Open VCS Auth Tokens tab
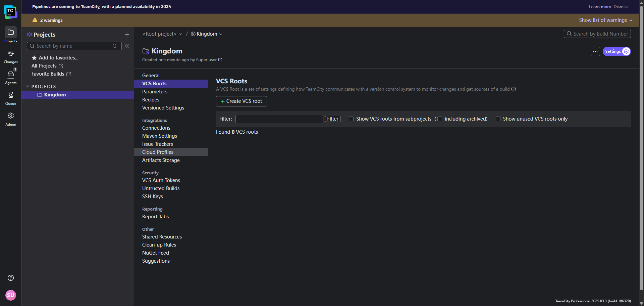The height and width of the screenshot is (306, 644). tap(171, 180)
